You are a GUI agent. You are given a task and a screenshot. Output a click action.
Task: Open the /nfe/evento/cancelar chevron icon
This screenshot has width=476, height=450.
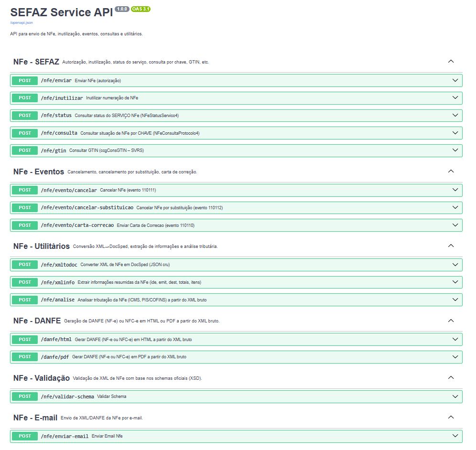[x=455, y=190]
